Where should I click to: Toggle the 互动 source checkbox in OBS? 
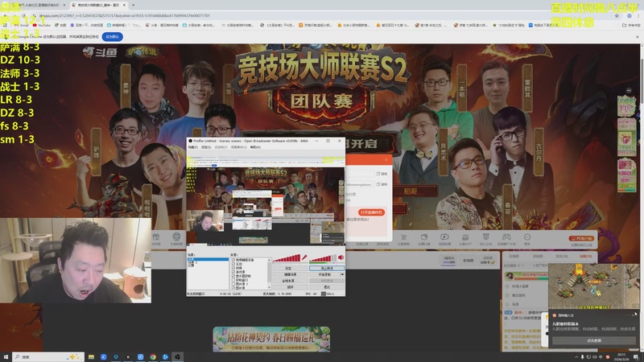233,264
